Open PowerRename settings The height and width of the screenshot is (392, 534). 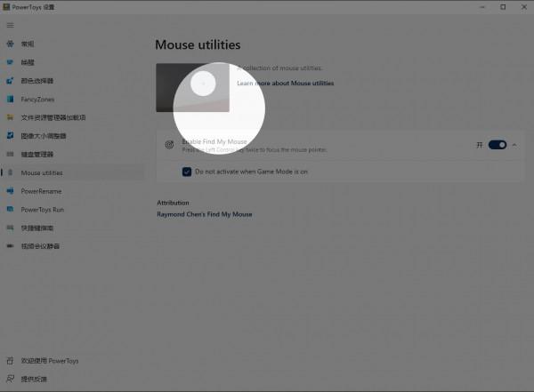pos(41,191)
